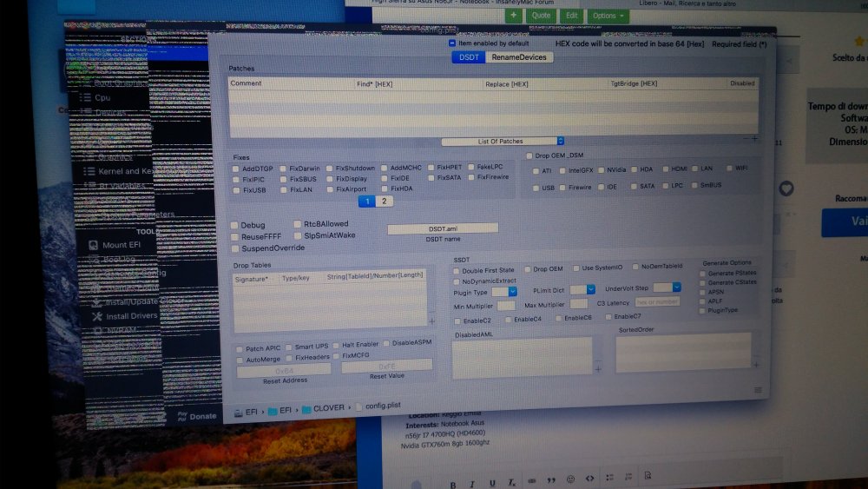Click the EFI disk icon in the path bar
Image resolution: width=868 pixels, height=489 pixels.
pyautogui.click(x=238, y=413)
